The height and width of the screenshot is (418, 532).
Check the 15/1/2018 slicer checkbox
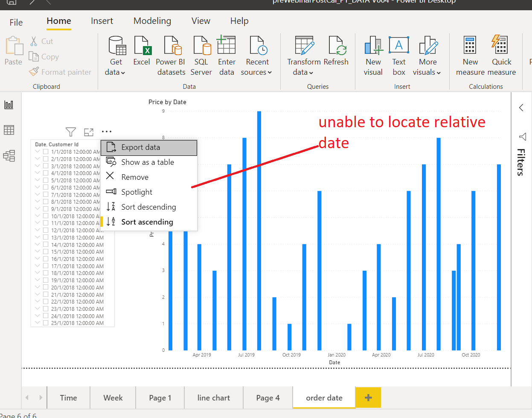(46, 252)
